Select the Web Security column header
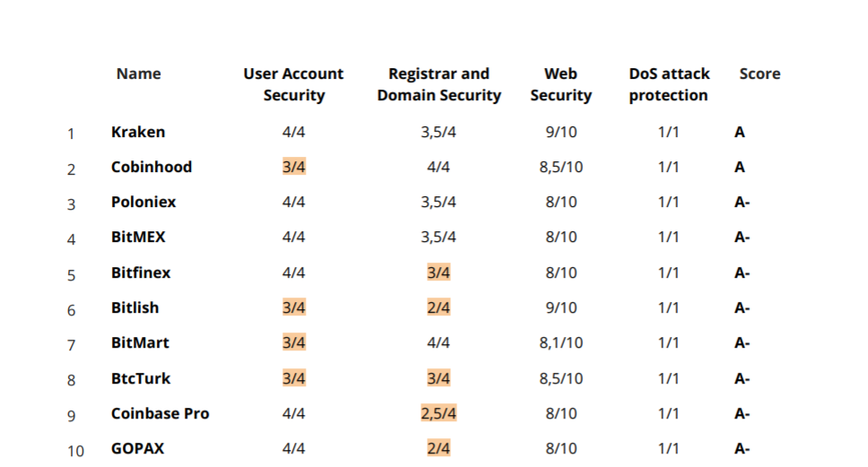Screen dimensions: 868x467 pyautogui.click(x=560, y=84)
